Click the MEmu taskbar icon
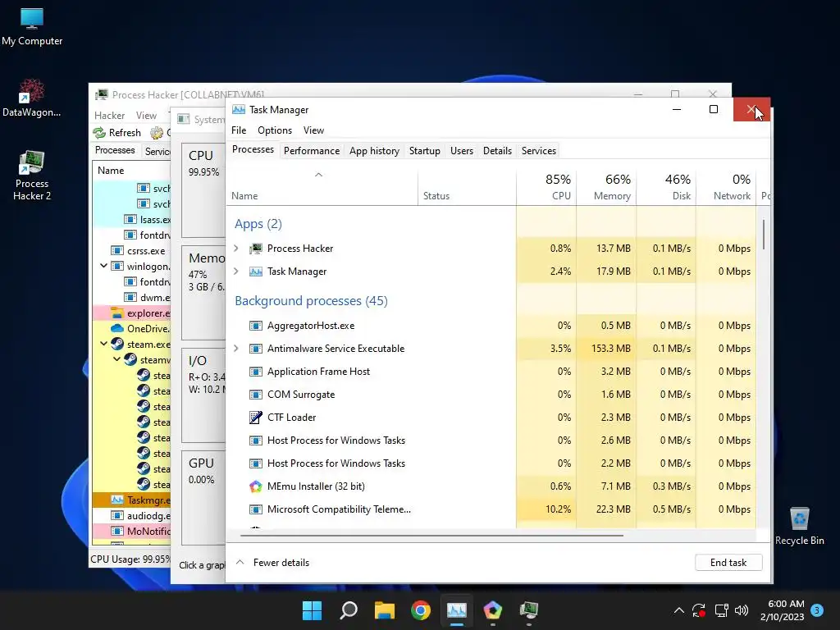The height and width of the screenshot is (630, 840). (x=493, y=610)
